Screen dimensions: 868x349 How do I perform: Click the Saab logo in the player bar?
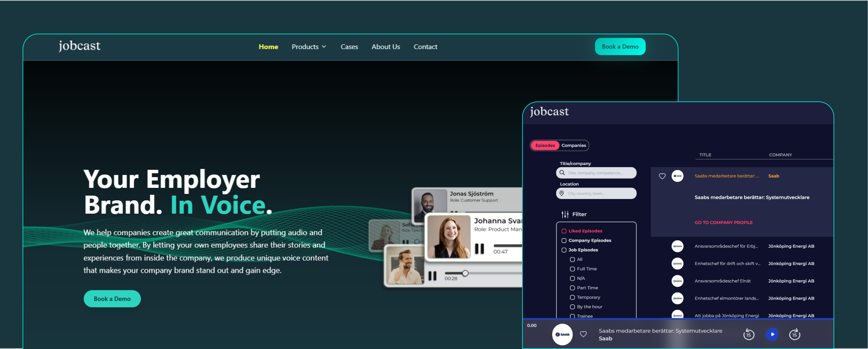point(562,334)
